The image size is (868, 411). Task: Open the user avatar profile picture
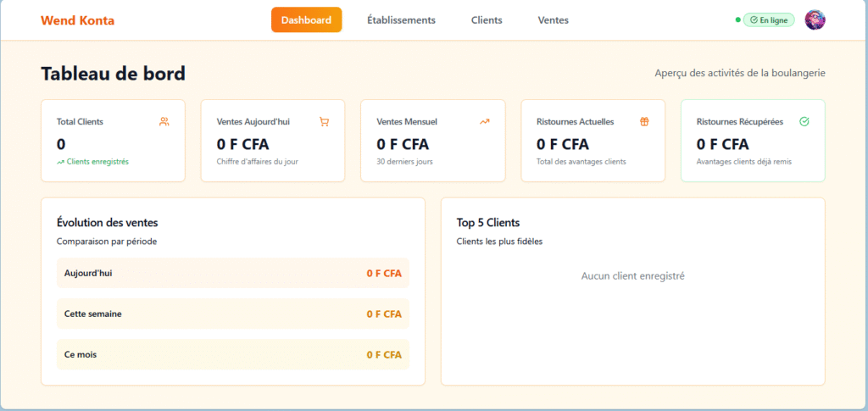coord(815,19)
